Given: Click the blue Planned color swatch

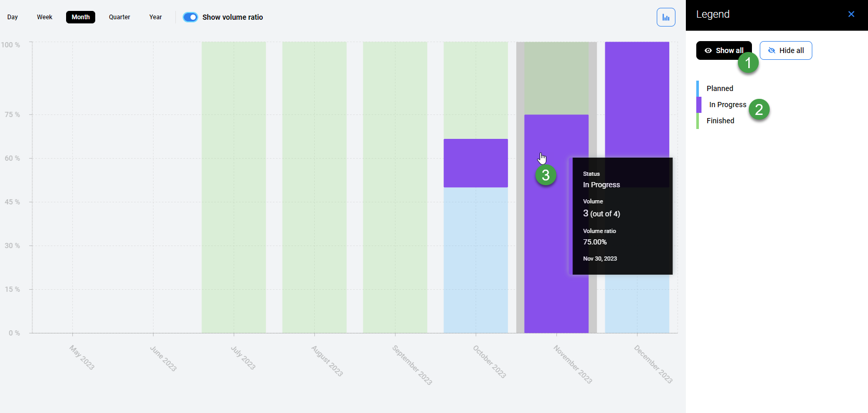Looking at the screenshot, I should pyautogui.click(x=697, y=88).
